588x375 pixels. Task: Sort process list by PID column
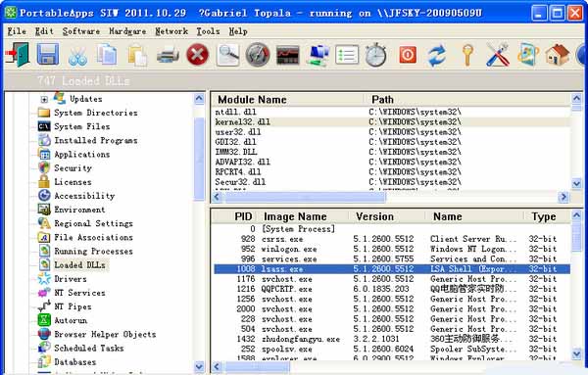[235, 216]
